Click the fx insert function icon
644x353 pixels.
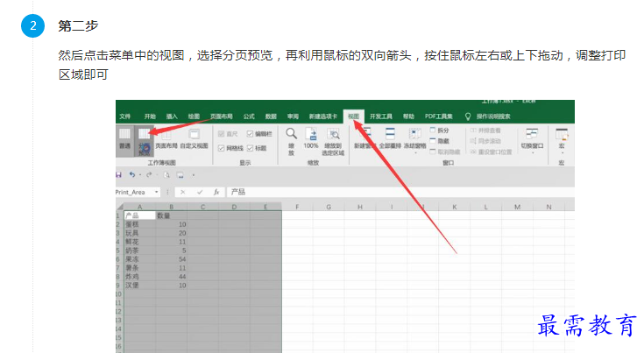(216, 192)
